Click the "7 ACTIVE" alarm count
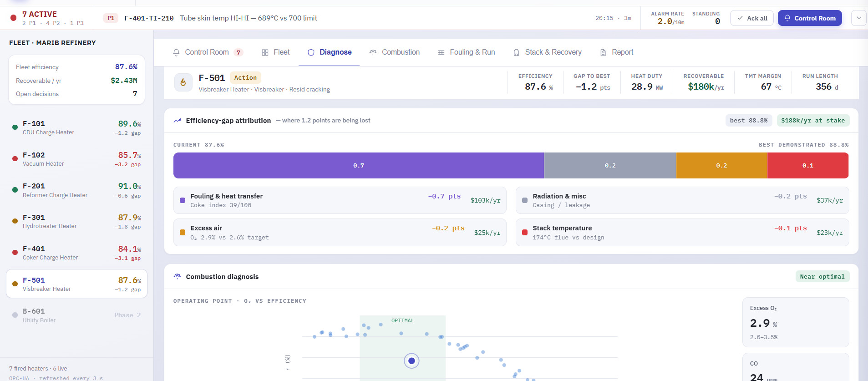Screen dimensions: 868x381 (x=40, y=14)
